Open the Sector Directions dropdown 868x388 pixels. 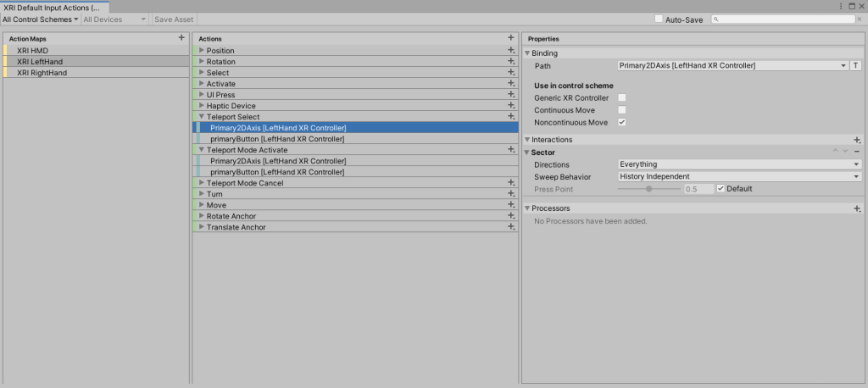[x=738, y=164]
